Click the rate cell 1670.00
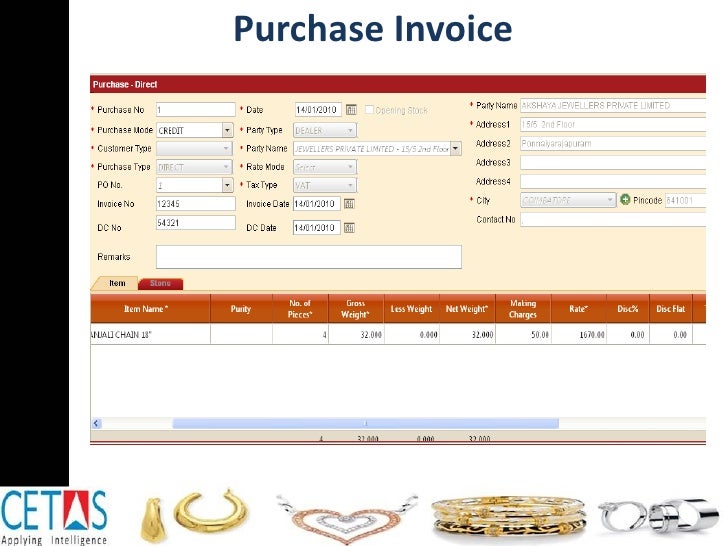Viewport: 728px width, 546px height. [578, 334]
